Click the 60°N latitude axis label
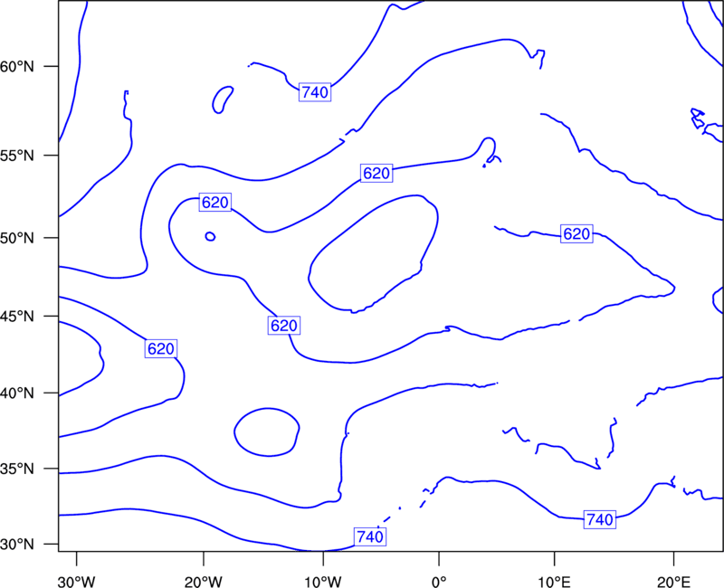This screenshot has height=588, width=724. 17,67
